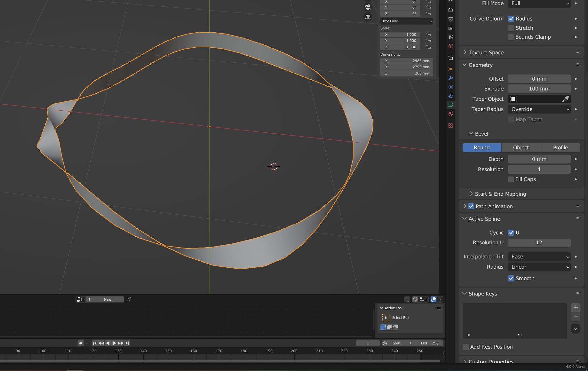Play the animation forward
This screenshot has height=371, width=588.
114,343
